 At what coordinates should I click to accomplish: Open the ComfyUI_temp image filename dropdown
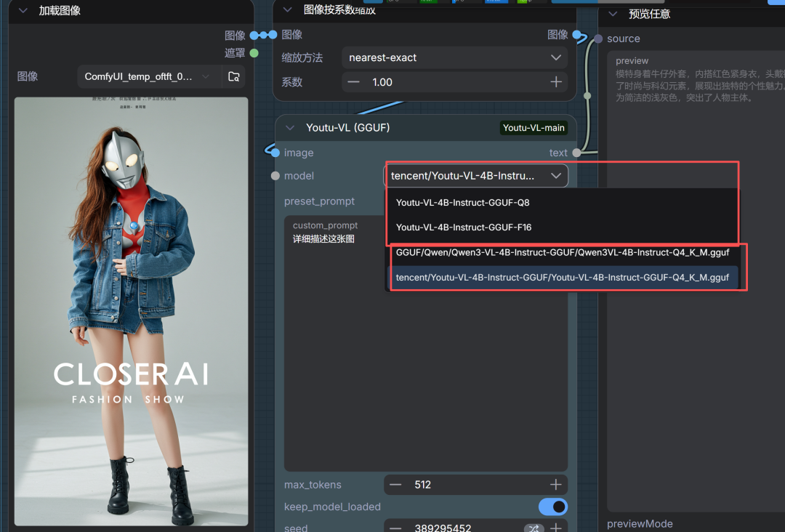tap(149, 76)
